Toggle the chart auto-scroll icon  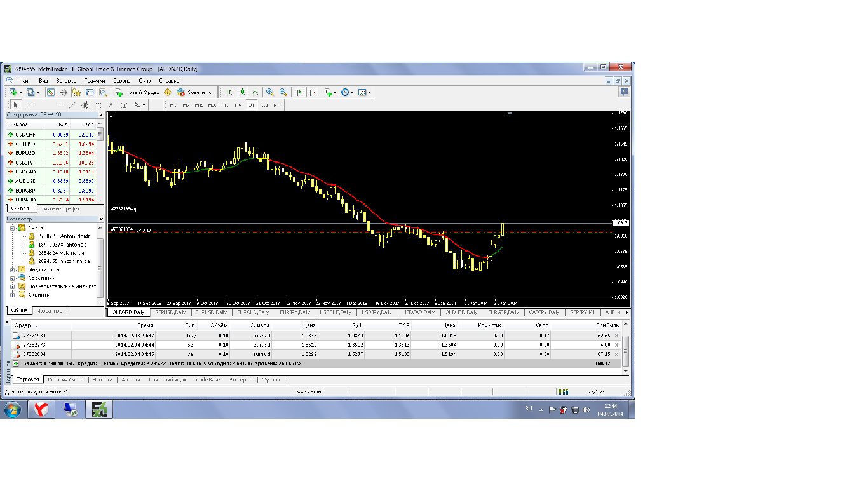coord(300,92)
